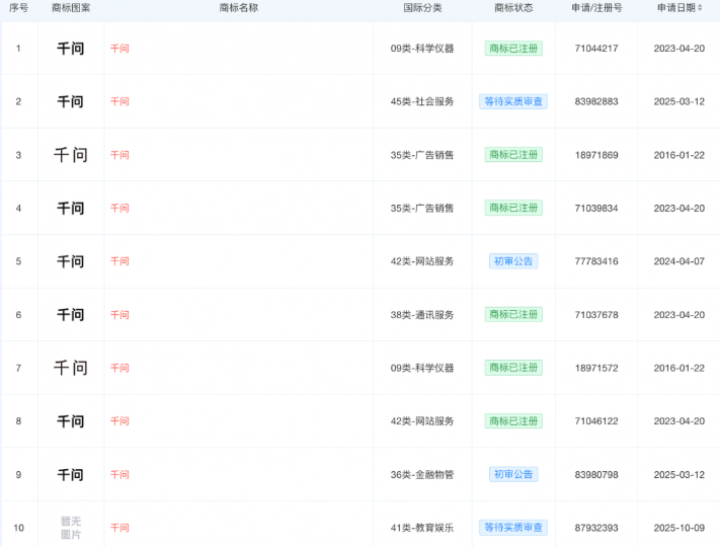Screen dimensions: 720x547
Task: Click 商标已注册 status badge in row 1
Action: click(513, 48)
